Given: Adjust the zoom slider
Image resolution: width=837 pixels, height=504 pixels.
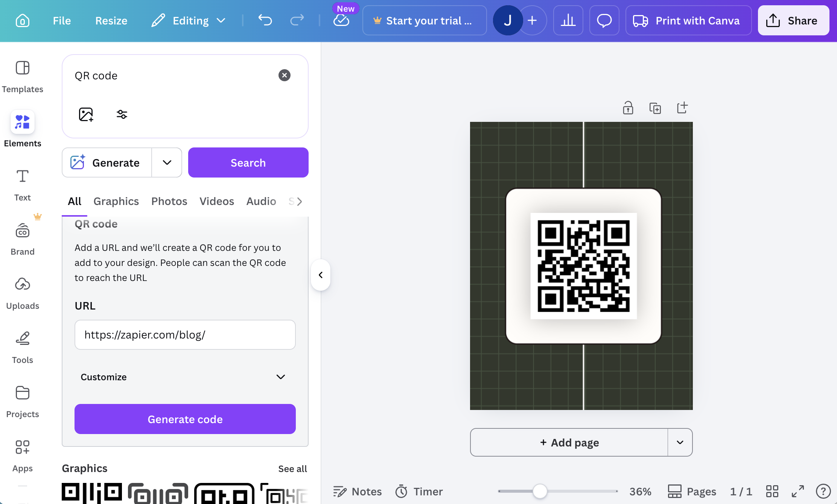Looking at the screenshot, I should pos(541,491).
